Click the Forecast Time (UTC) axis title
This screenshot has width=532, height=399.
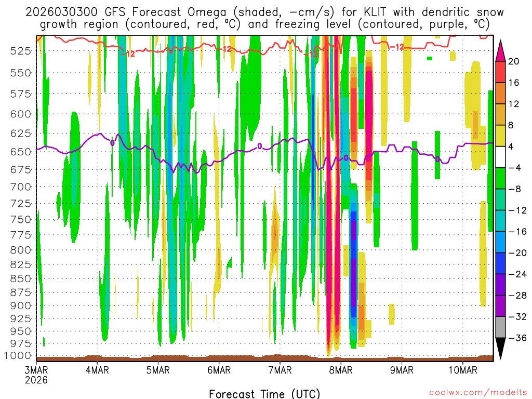pos(264,393)
